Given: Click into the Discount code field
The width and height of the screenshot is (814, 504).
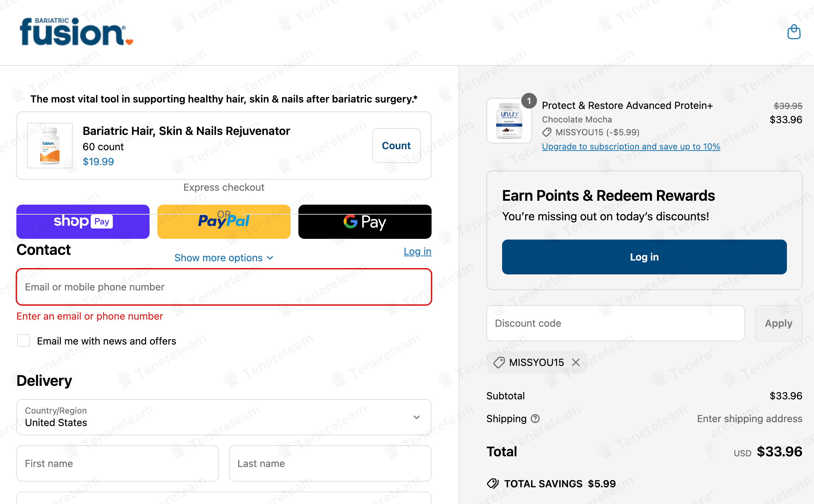Looking at the screenshot, I should click(x=615, y=323).
